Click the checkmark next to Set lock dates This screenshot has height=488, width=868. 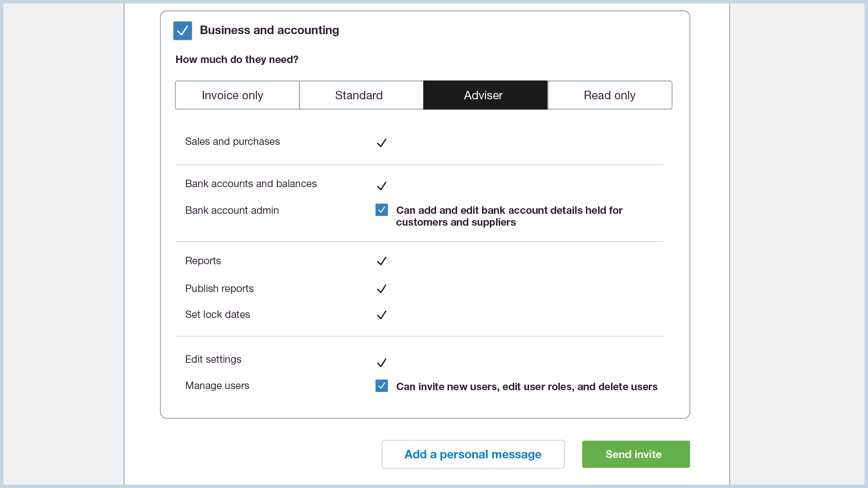pos(382,315)
